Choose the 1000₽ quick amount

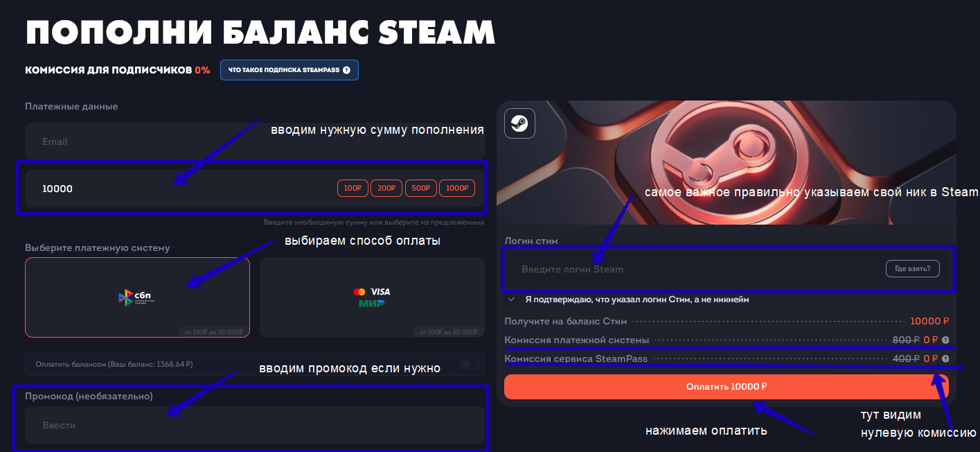457,189
